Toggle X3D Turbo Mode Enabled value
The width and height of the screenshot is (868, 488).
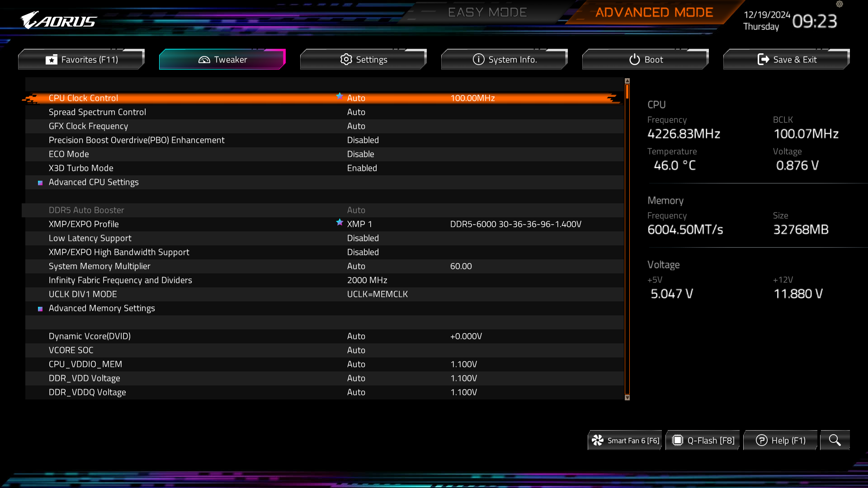(x=362, y=168)
